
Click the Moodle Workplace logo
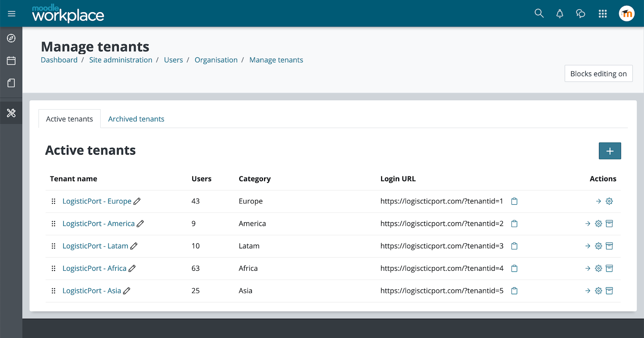pos(68,14)
